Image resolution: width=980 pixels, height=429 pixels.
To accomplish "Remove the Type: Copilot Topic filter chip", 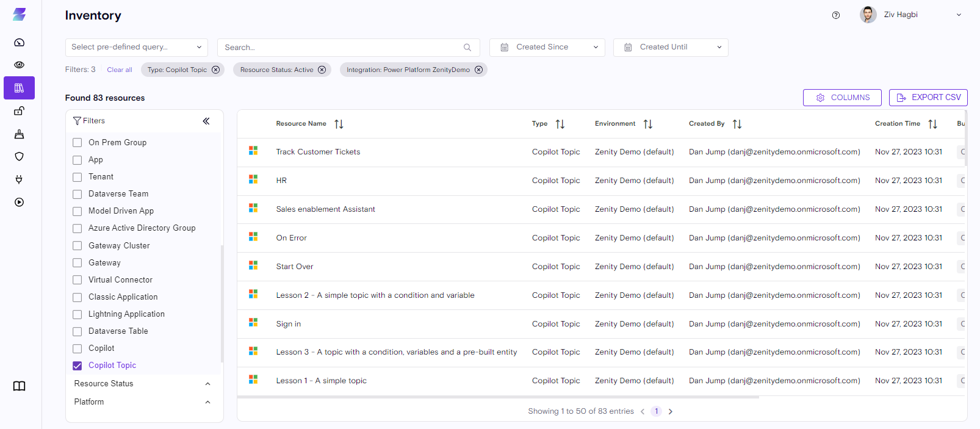I will (x=215, y=70).
